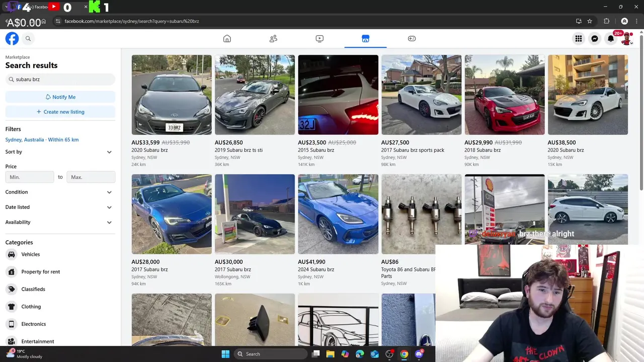Screen dimensions: 644x362
Task: Click the Max. price field
Action: click(91, 177)
